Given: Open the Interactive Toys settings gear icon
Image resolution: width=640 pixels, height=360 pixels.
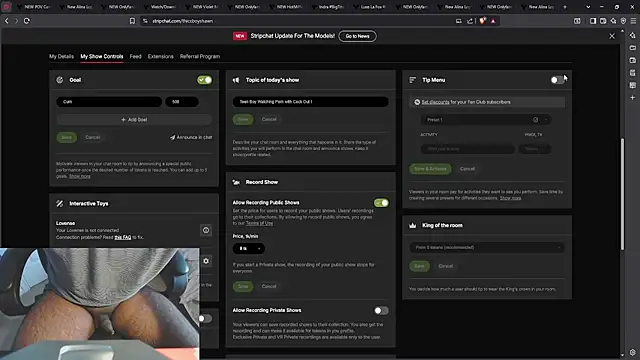Looking at the screenshot, I should click(x=206, y=261).
